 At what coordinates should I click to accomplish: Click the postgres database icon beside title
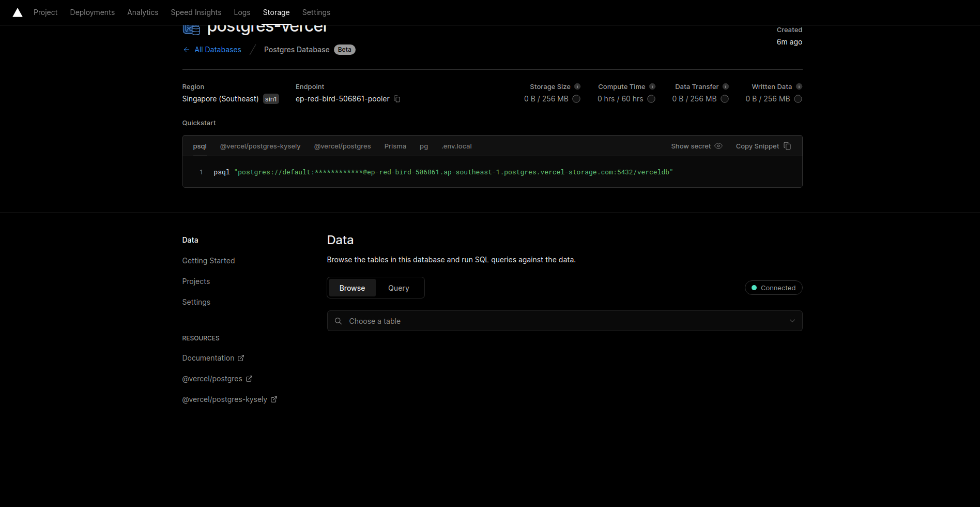tap(191, 29)
